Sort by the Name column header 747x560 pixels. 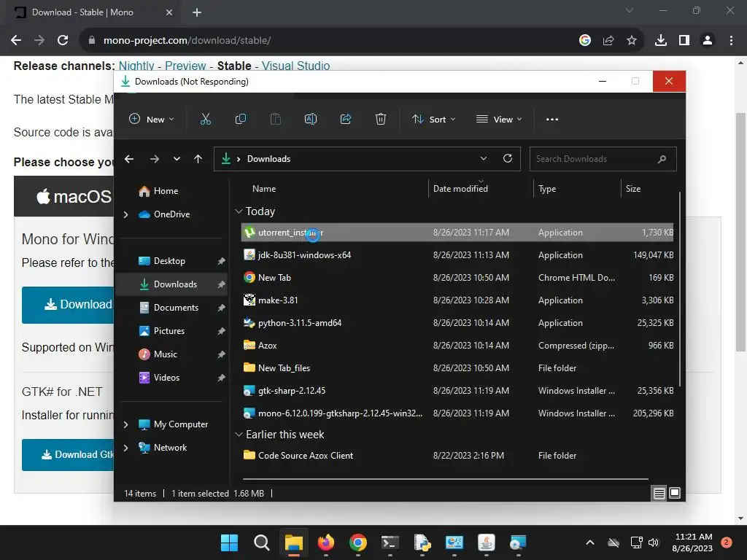[x=264, y=189]
